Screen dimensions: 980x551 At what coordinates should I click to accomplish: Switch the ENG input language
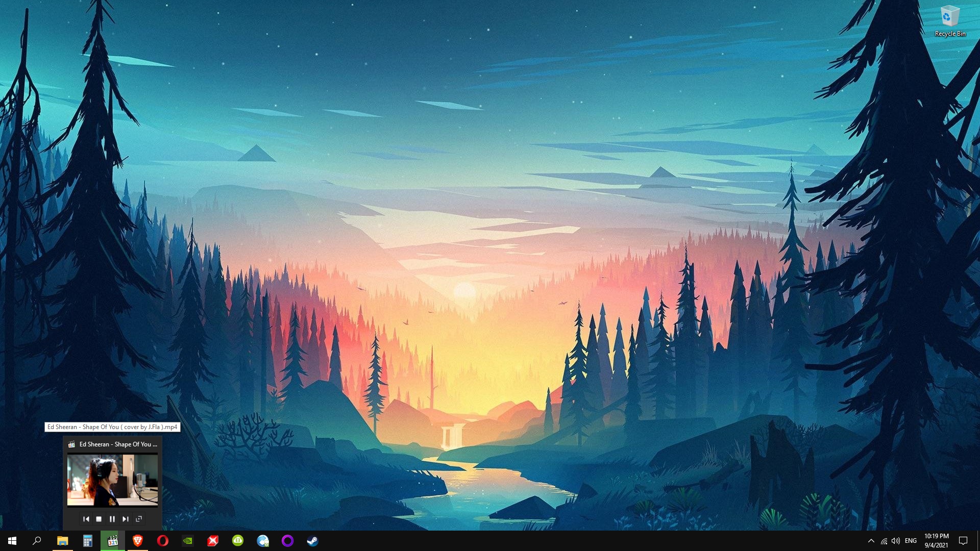coord(911,541)
